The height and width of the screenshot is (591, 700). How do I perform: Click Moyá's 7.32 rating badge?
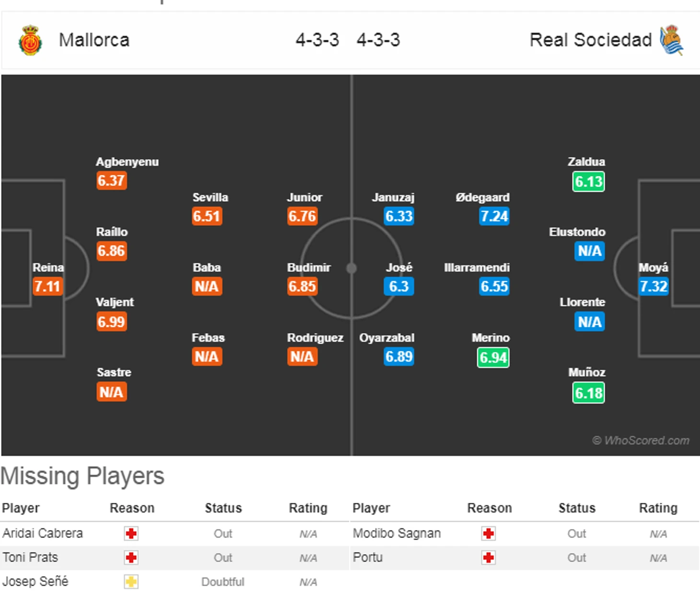[653, 287]
